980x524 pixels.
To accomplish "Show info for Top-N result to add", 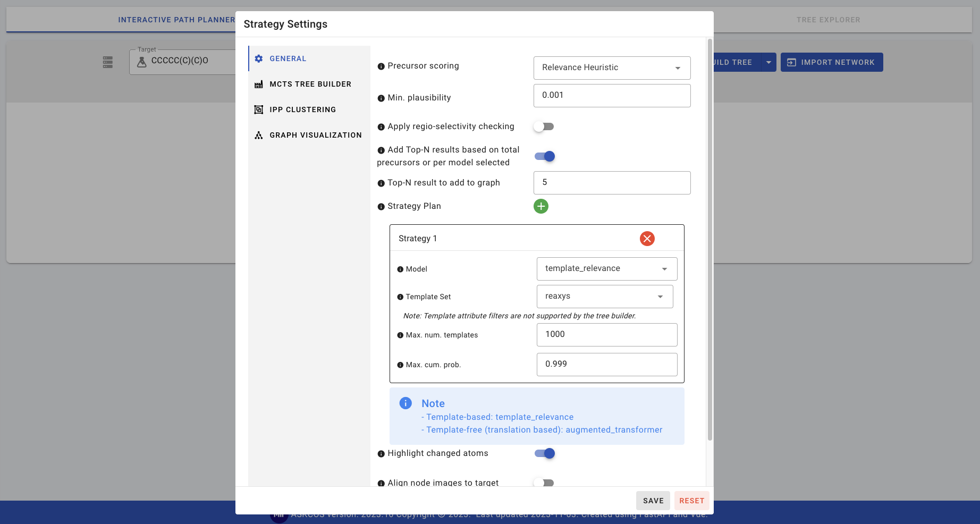I will coord(381,183).
